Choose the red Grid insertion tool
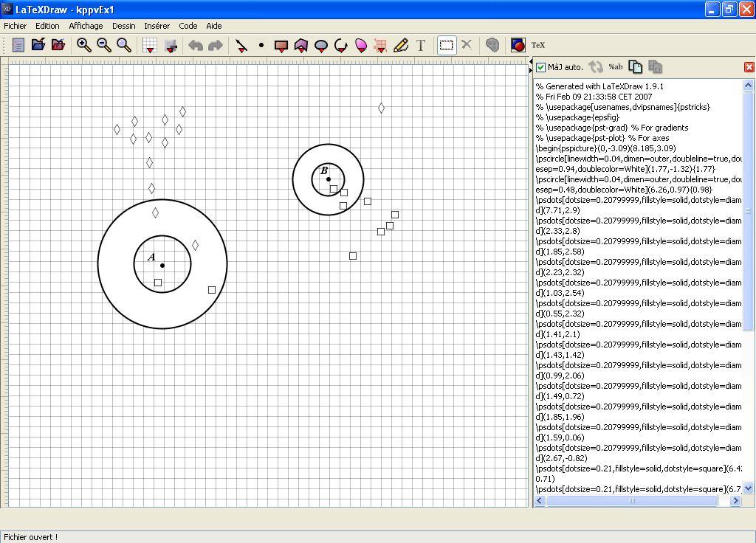This screenshot has height=543, width=756. coord(380,45)
